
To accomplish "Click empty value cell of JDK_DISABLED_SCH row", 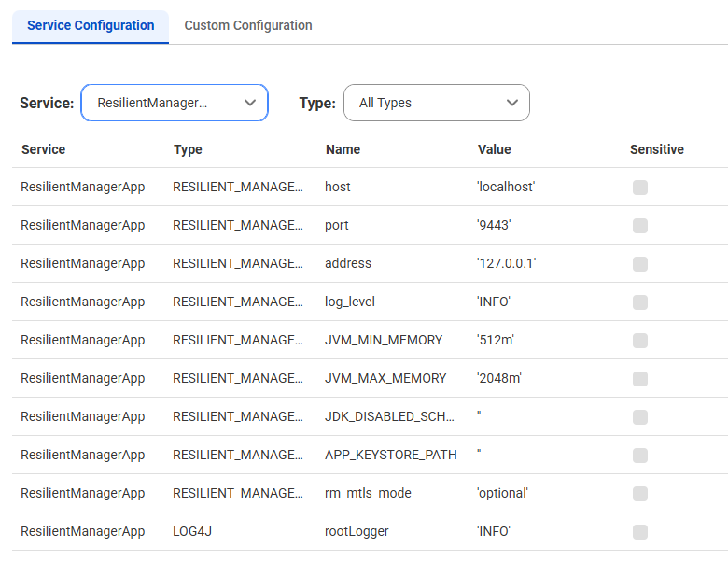I will [x=479, y=414].
